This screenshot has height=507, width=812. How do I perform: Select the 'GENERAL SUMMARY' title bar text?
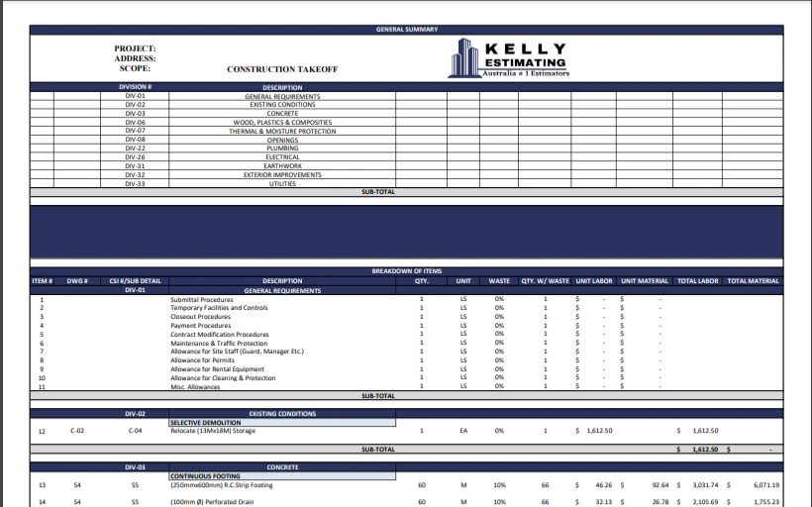click(x=407, y=30)
